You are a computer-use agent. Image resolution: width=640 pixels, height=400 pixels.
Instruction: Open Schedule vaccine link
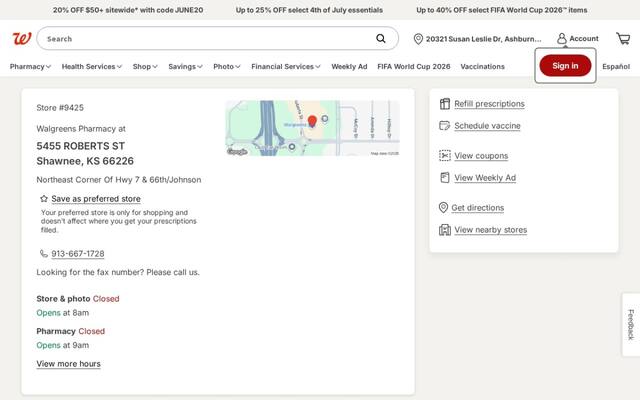tap(487, 126)
